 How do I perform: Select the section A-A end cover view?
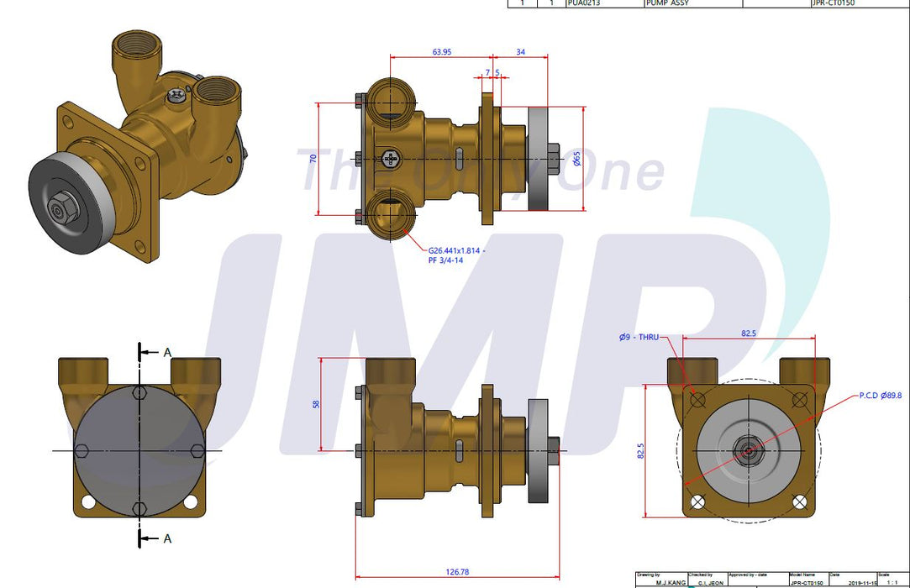[x=139, y=438]
